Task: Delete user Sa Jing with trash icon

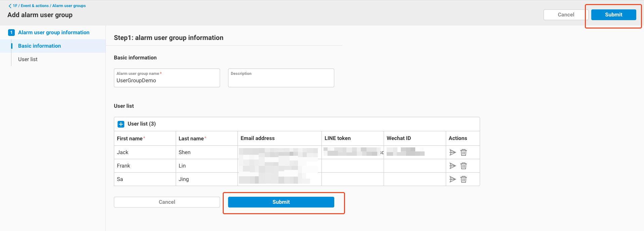Action: [464, 179]
